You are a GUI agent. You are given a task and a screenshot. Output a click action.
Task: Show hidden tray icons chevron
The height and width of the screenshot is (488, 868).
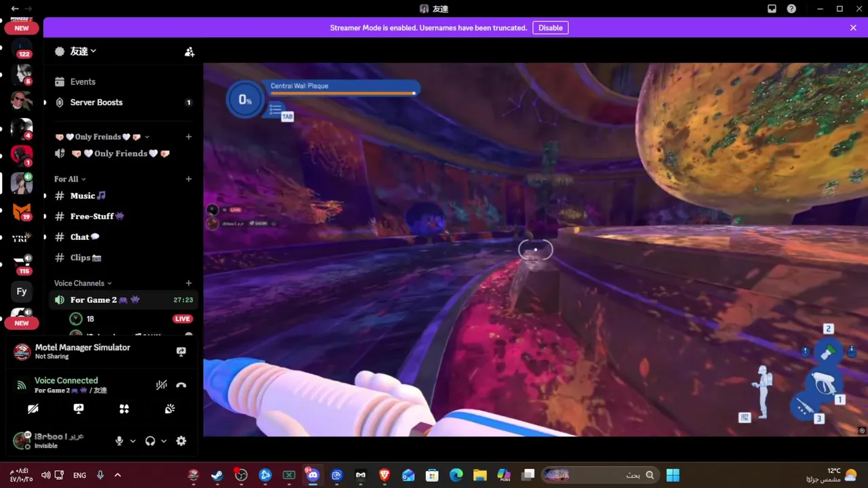click(117, 475)
